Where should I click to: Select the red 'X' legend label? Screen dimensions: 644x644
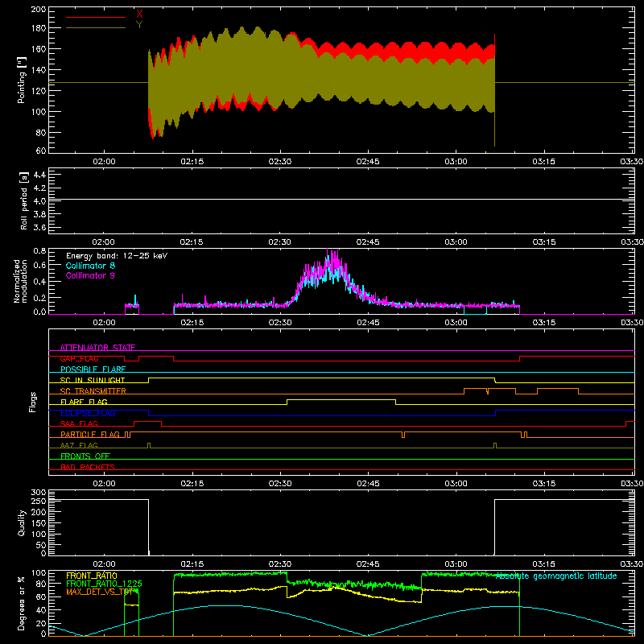tap(139, 14)
